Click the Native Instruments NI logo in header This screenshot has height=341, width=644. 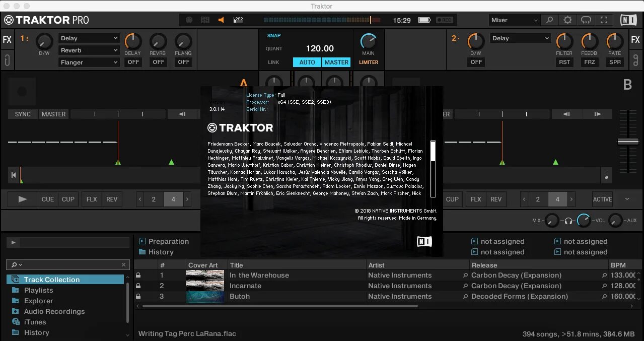pos(628,20)
